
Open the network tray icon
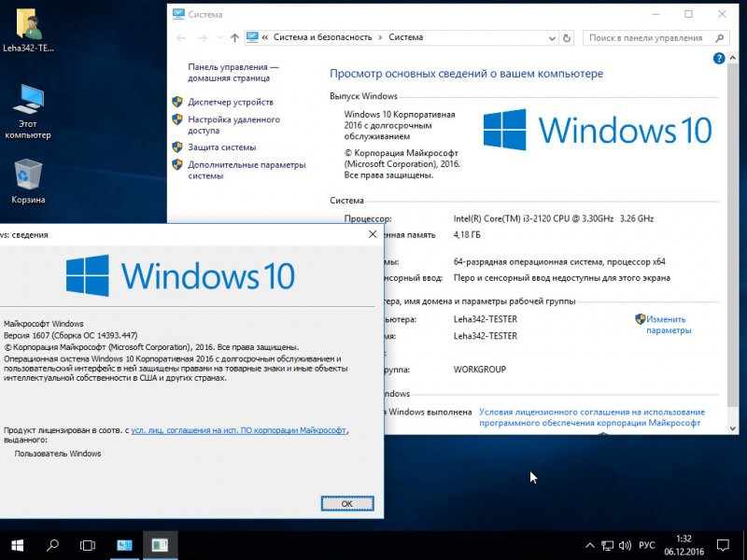(x=607, y=545)
